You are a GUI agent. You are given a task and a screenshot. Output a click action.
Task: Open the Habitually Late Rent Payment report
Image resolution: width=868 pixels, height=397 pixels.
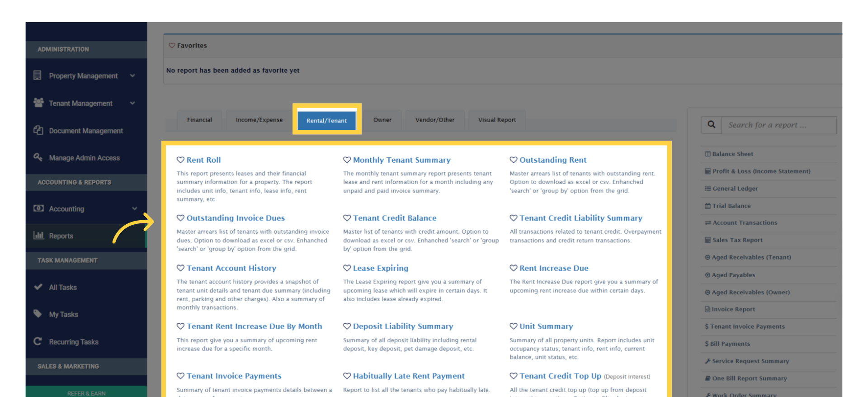coord(409,376)
